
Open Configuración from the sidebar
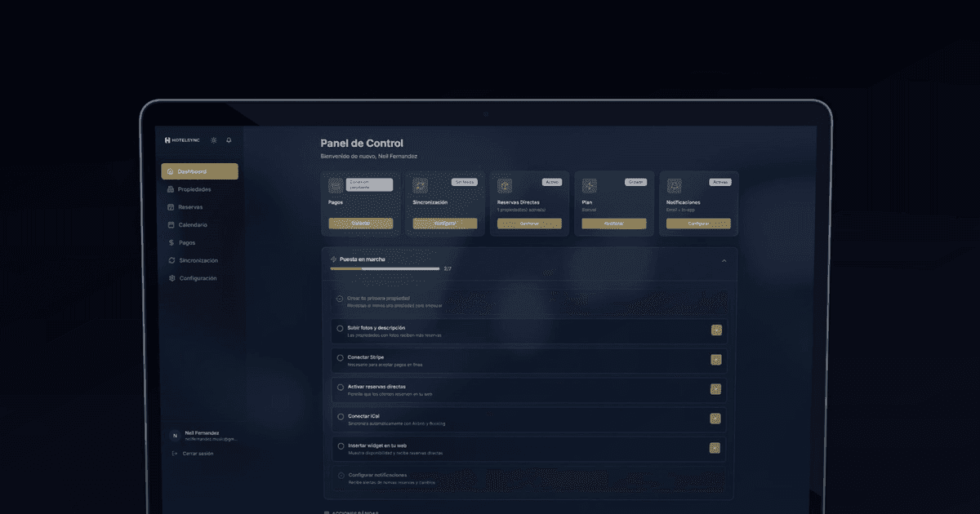pyautogui.click(x=170, y=278)
